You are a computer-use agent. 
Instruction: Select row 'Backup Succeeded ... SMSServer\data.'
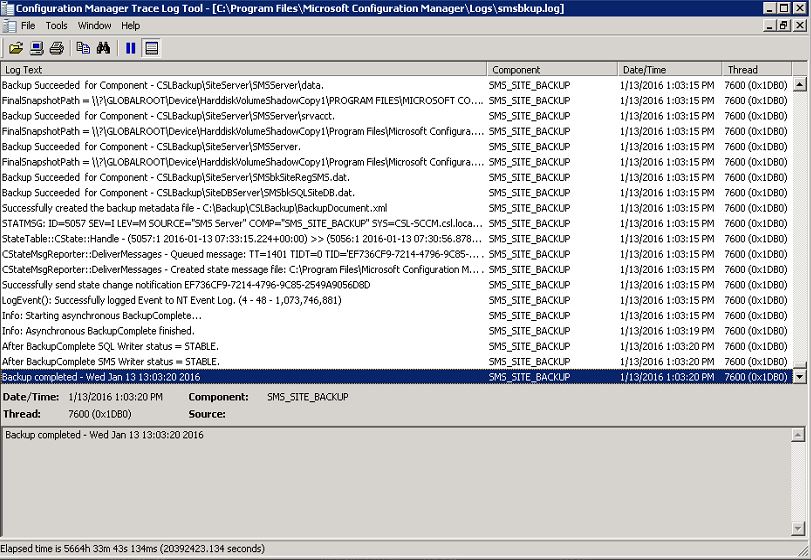(396, 85)
